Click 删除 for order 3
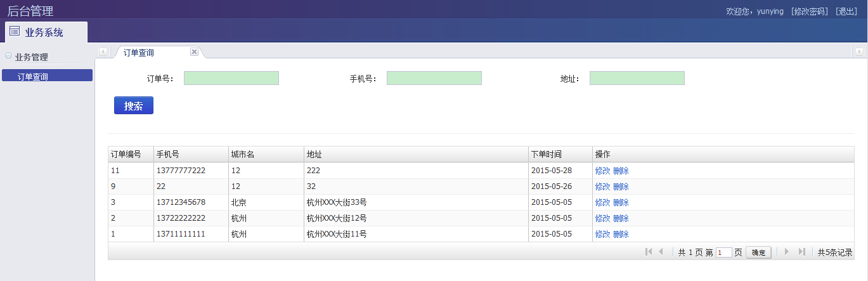Viewport: 868px width, 281px height. pos(621,202)
